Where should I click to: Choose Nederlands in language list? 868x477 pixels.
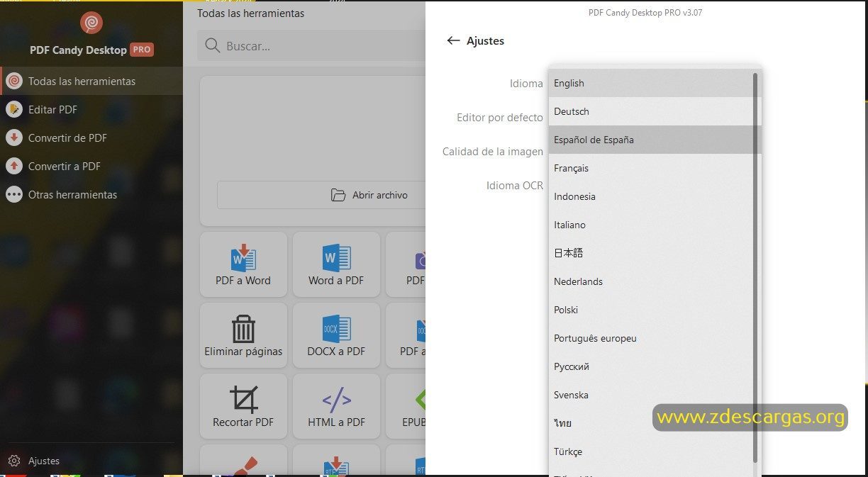(650, 281)
